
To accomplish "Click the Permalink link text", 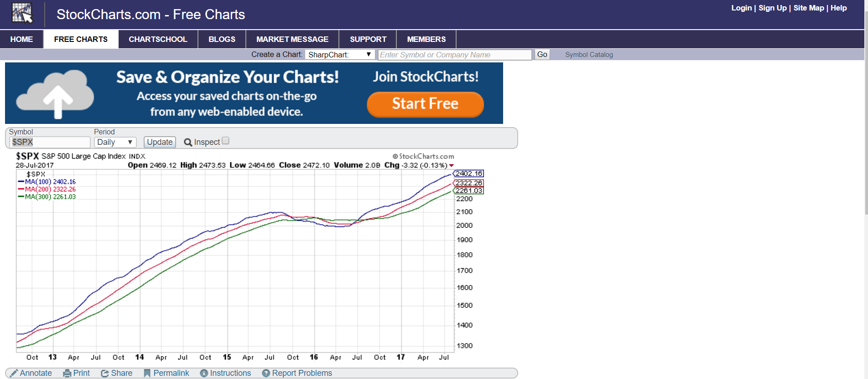I will click(171, 373).
